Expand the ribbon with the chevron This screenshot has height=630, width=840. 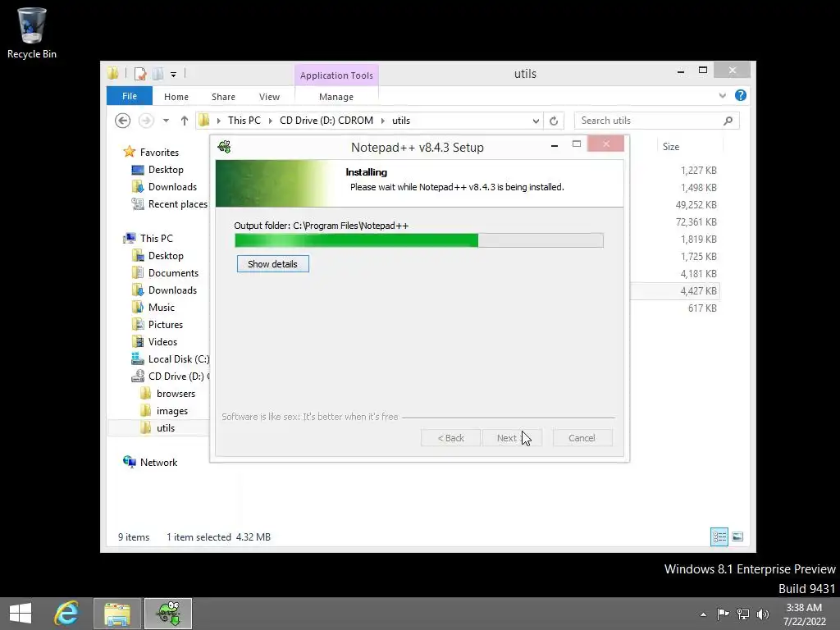point(722,96)
